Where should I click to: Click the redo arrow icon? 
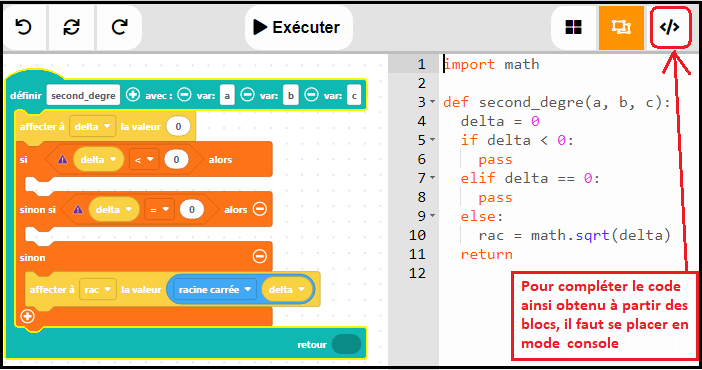click(x=120, y=27)
